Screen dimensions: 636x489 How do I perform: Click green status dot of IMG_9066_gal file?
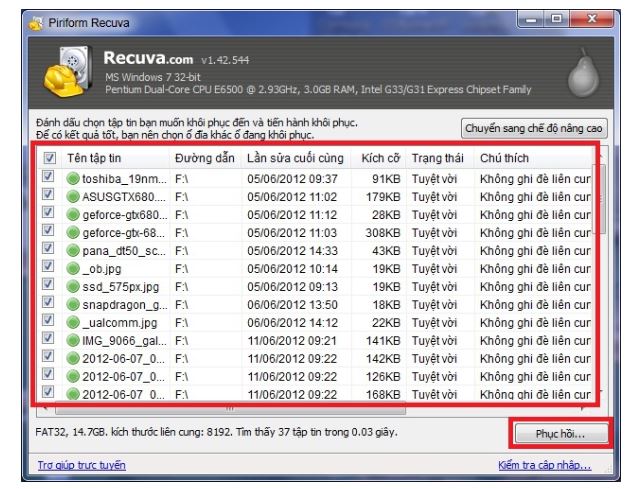click(73, 340)
